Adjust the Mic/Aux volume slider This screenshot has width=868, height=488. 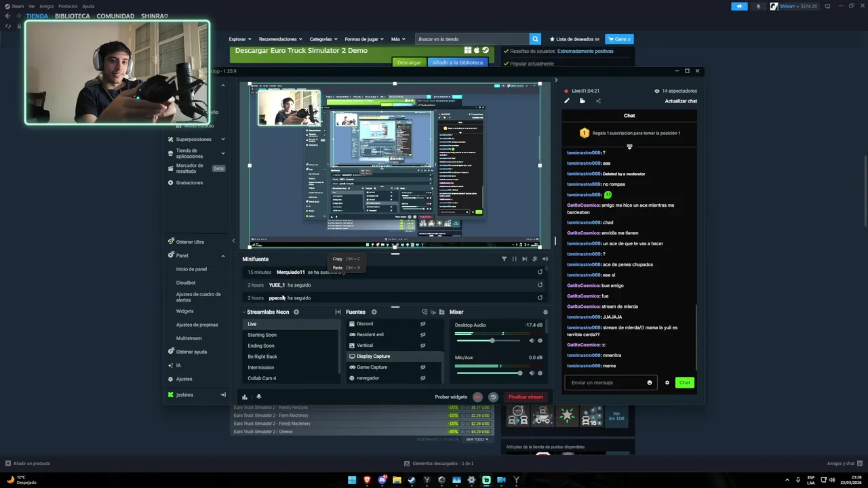[490, 373]
